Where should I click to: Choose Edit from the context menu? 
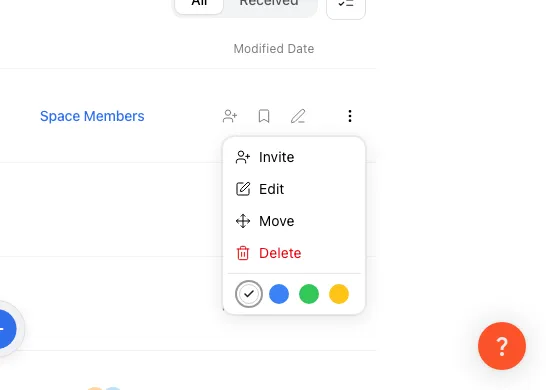click(x=294, y=189)
